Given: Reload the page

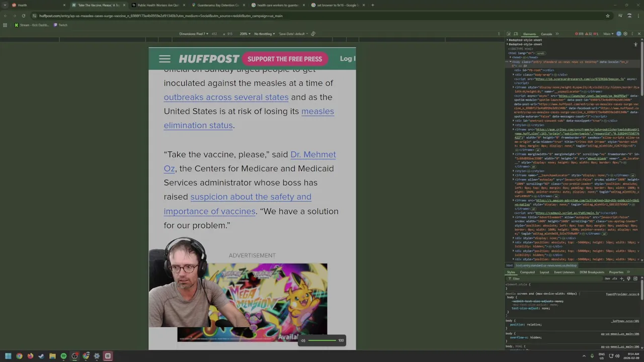Looking at the screenshot, I should (23, 16).
